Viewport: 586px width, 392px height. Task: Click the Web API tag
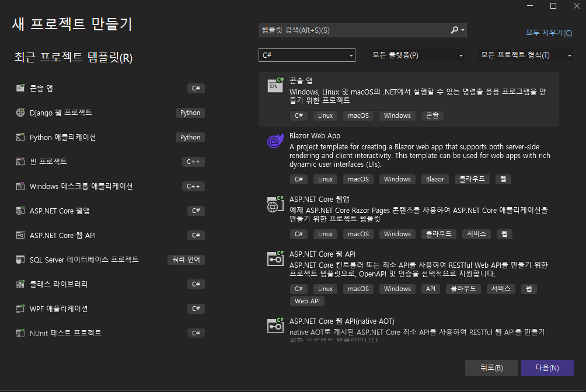click(307, 301)
